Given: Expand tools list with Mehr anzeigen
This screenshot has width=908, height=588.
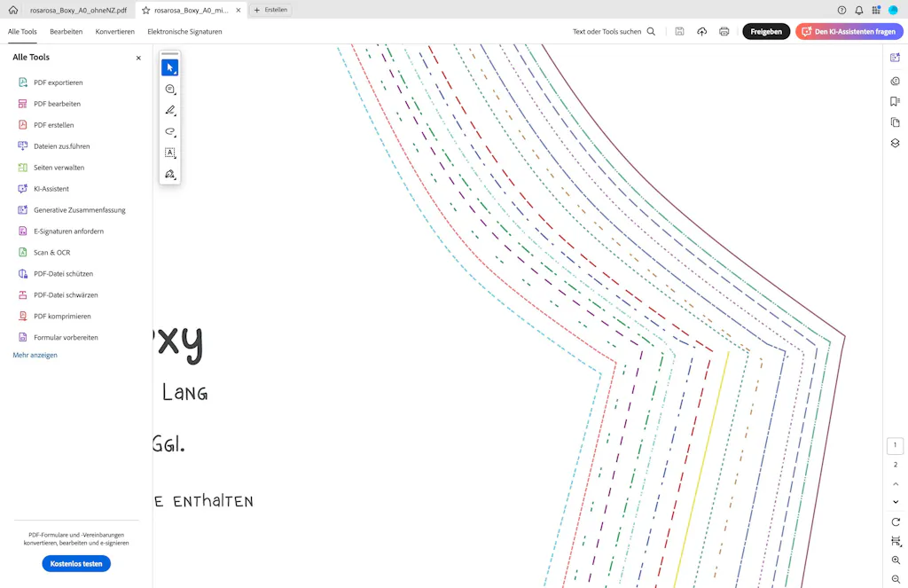Looking at the screenshot, I should pyautogui.click(x=35, y=355).
